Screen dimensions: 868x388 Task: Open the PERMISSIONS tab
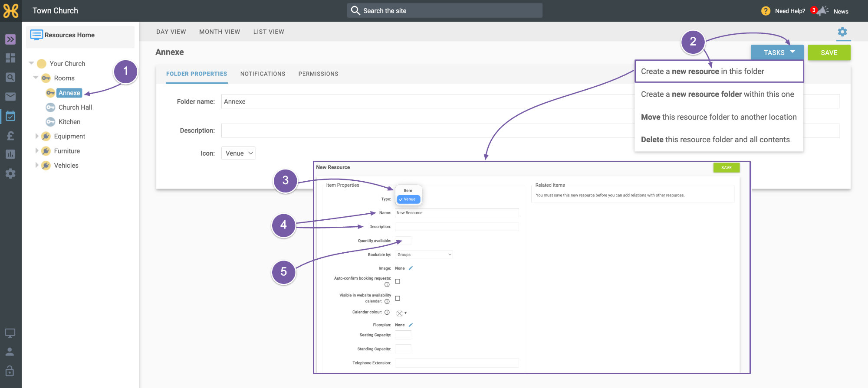[319, 74]
